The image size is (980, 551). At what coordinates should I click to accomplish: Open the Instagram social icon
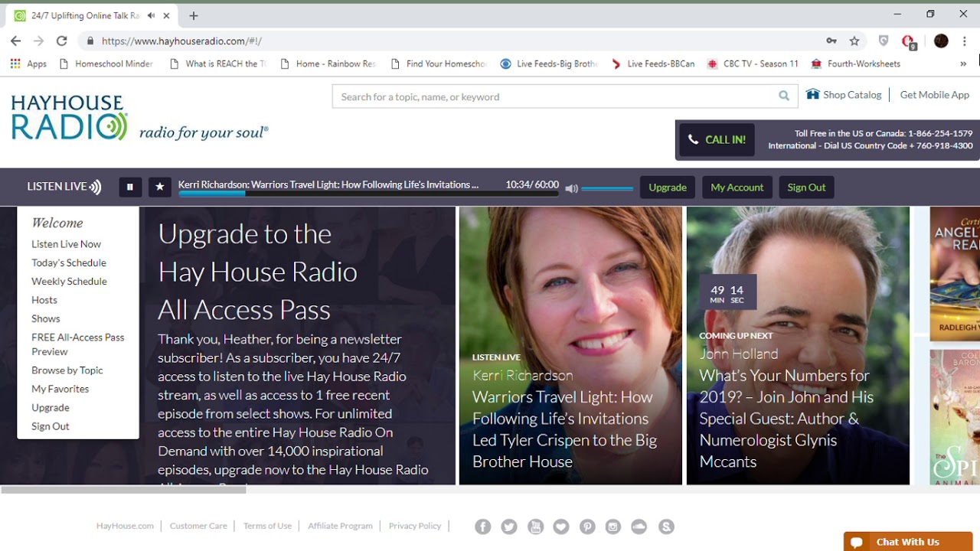point(613,527)
